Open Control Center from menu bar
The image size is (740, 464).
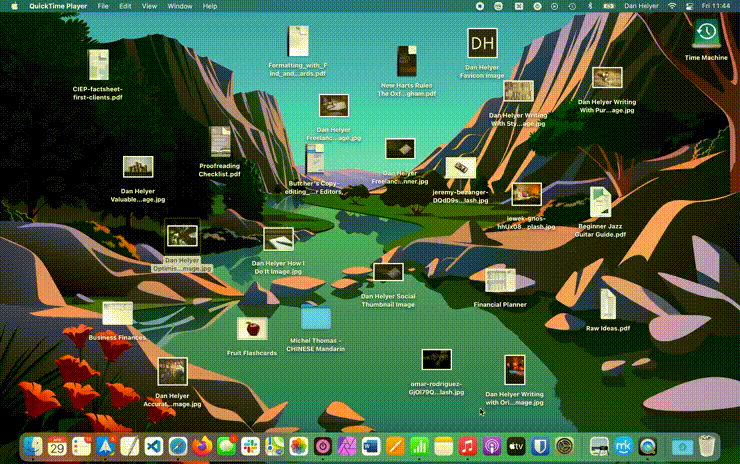(x=690, y=6)
